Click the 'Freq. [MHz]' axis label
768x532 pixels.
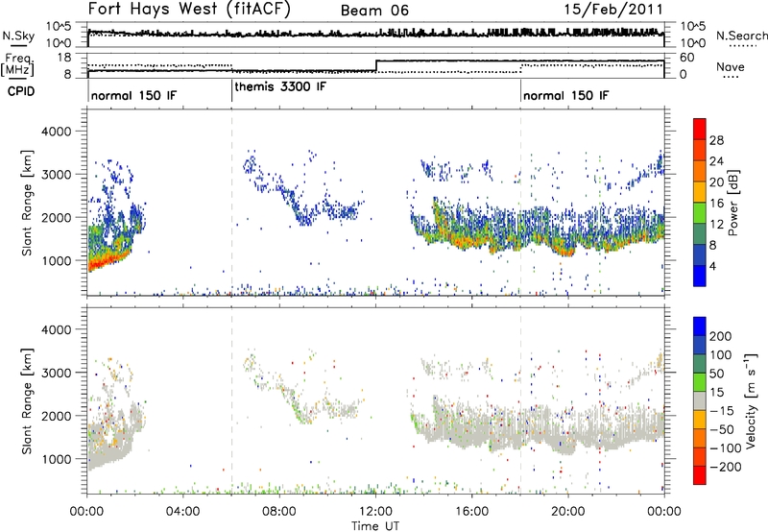point(18,64)
